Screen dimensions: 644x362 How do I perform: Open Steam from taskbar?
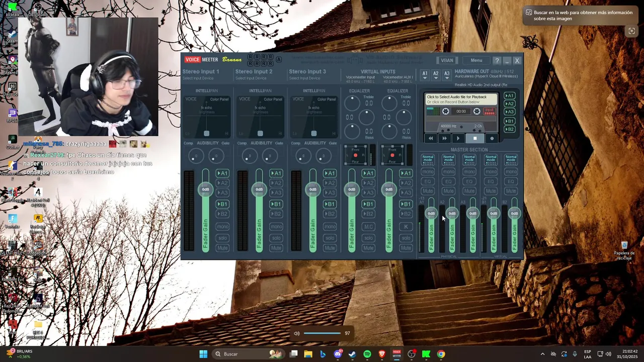click(352, 354)
